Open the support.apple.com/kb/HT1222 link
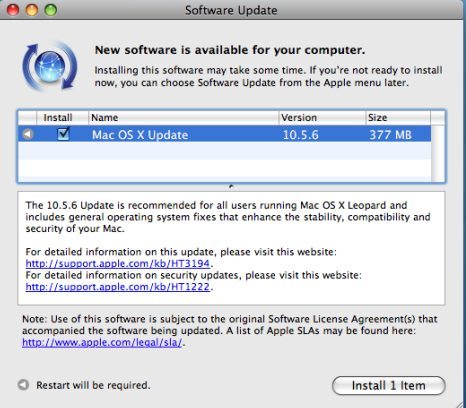 [118, 287]
